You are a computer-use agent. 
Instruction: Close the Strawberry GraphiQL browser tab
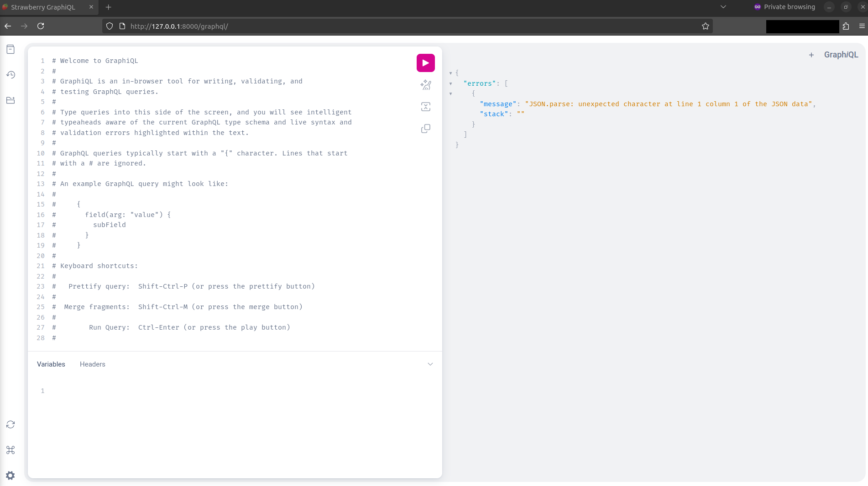(91, 7)
